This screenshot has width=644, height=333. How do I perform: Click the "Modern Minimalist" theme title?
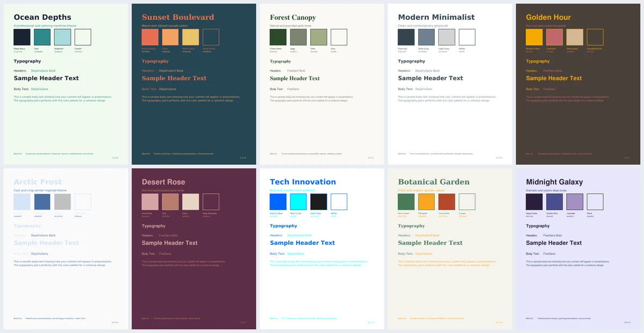pyautogui.click(x=436, y=17)
